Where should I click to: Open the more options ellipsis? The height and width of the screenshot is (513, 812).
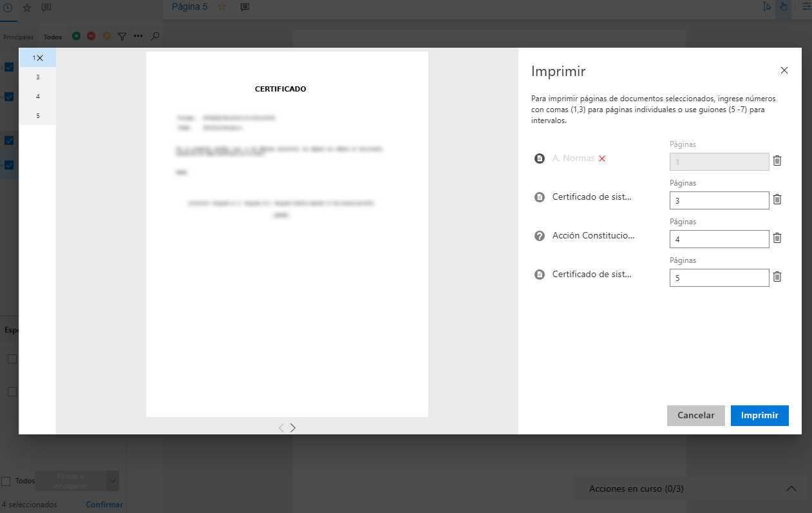pos(138,37)
